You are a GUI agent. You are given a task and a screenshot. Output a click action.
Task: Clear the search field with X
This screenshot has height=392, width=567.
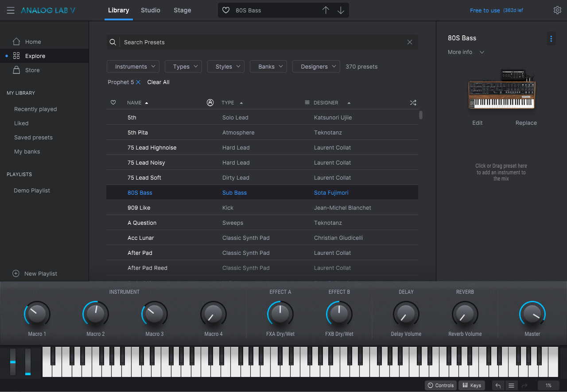click(410, 42)
